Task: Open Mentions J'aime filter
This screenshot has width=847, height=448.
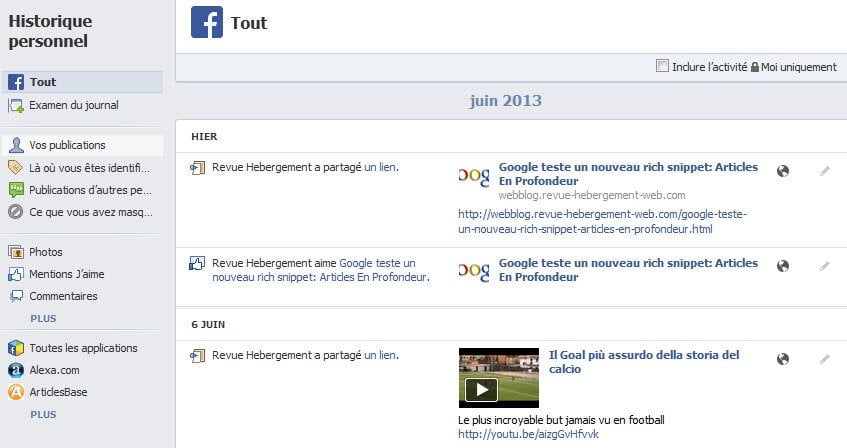Action: point(66,274)
